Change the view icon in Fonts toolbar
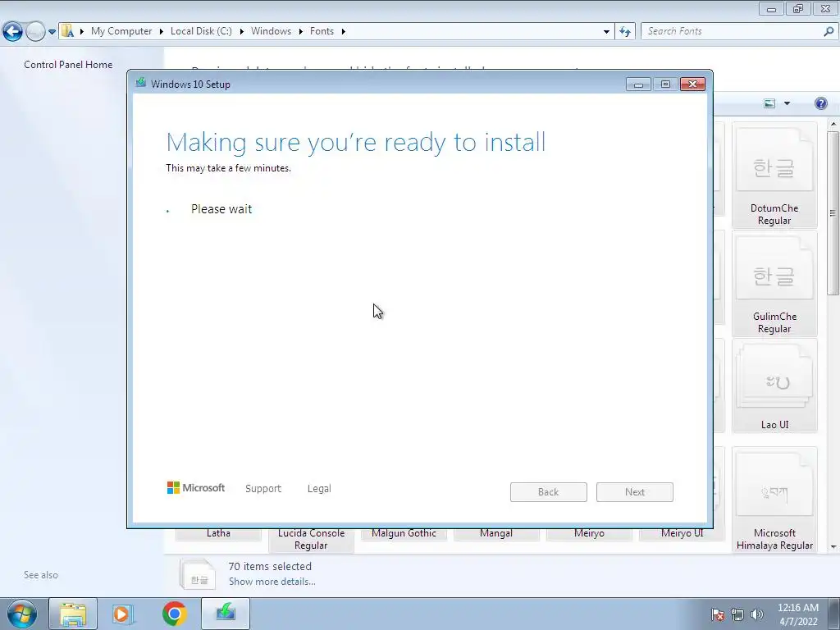 769,103
